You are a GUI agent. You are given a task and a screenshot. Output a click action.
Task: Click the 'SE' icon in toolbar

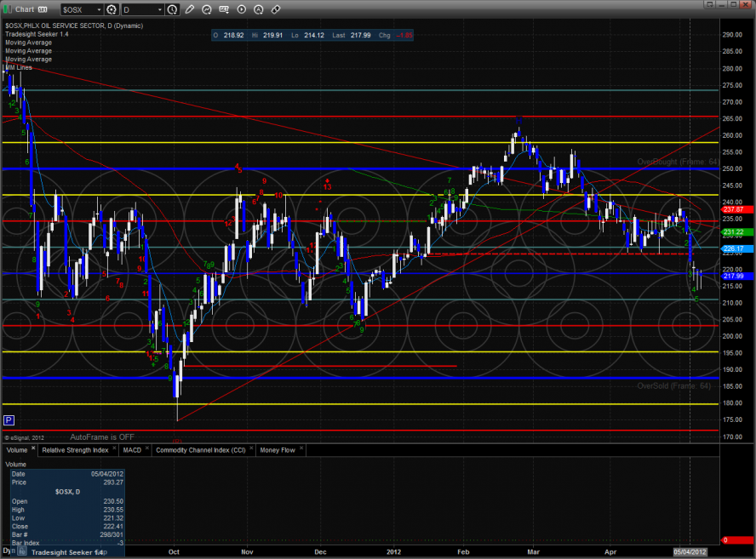[225, 9]
